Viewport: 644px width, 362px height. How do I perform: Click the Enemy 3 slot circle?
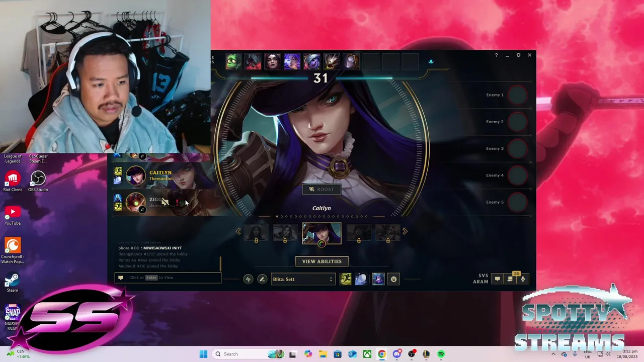click(518, 149)
